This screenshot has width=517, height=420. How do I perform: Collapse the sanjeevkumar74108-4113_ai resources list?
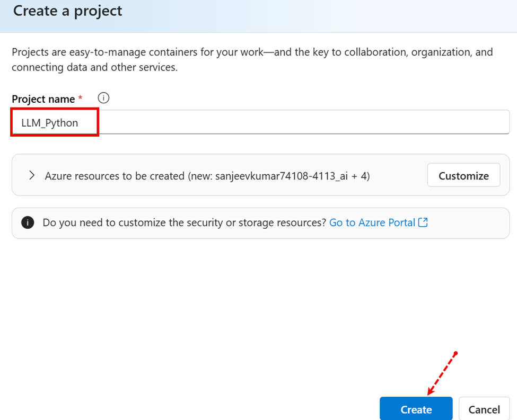tap(31, 175)
